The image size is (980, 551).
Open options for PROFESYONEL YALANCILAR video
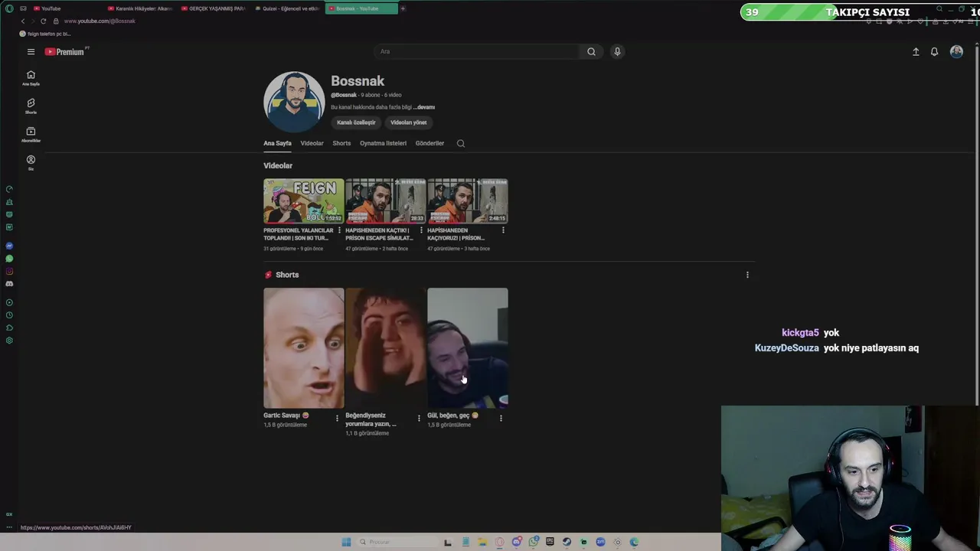(x=339, y=230)
